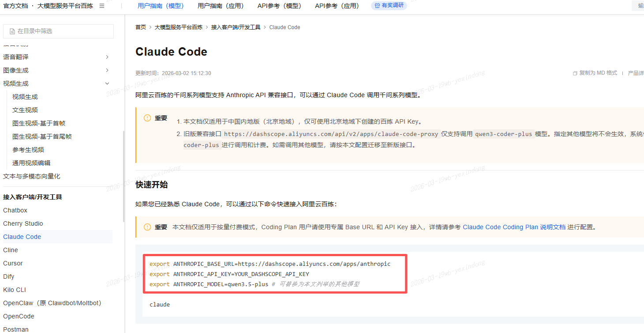Open Cherry Studio in the sidebar
The image size is (644, 333).
point(23,223)
